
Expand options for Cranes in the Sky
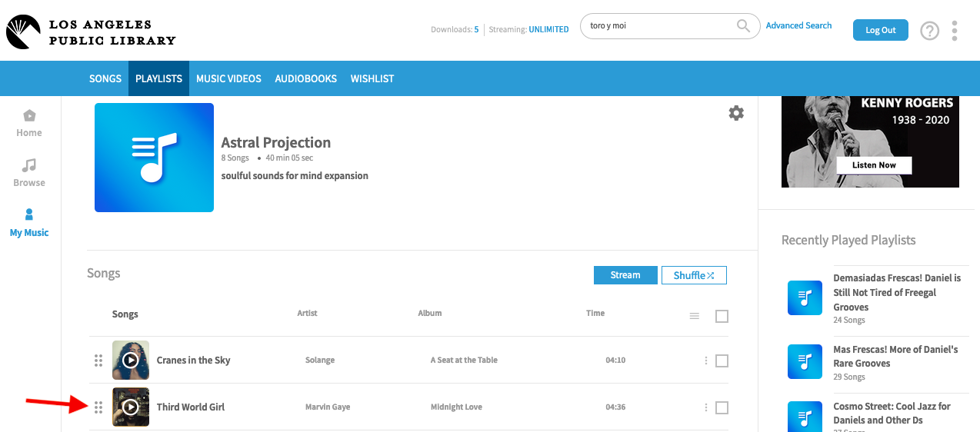tap(705, 361)
